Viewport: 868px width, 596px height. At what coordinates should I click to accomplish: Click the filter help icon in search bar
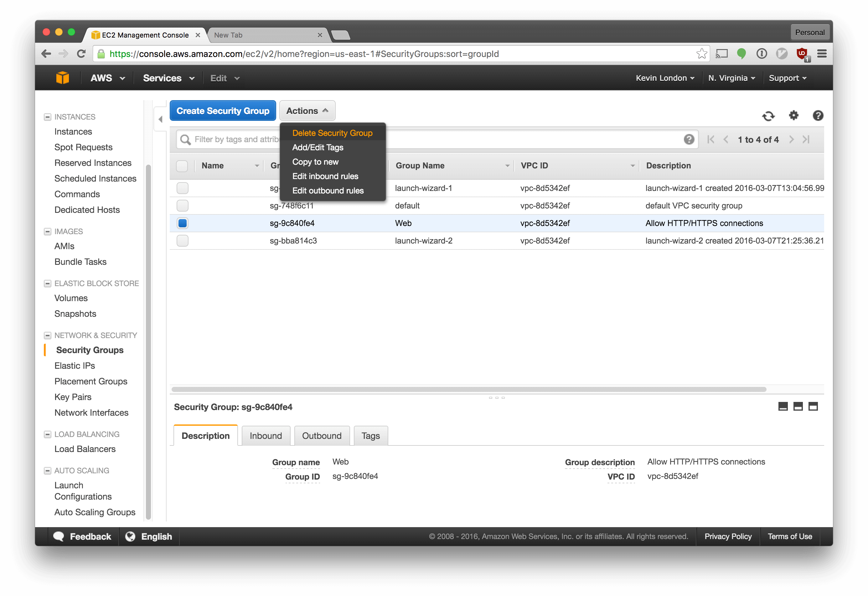click(689, 139)
